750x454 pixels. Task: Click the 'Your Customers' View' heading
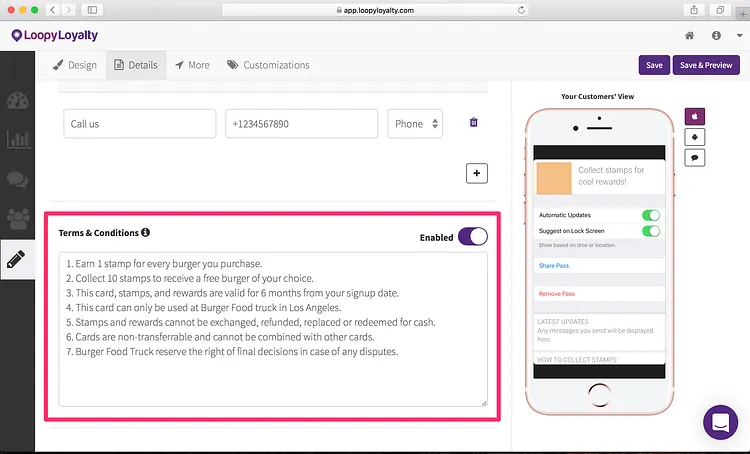click(x=597, y=96)
